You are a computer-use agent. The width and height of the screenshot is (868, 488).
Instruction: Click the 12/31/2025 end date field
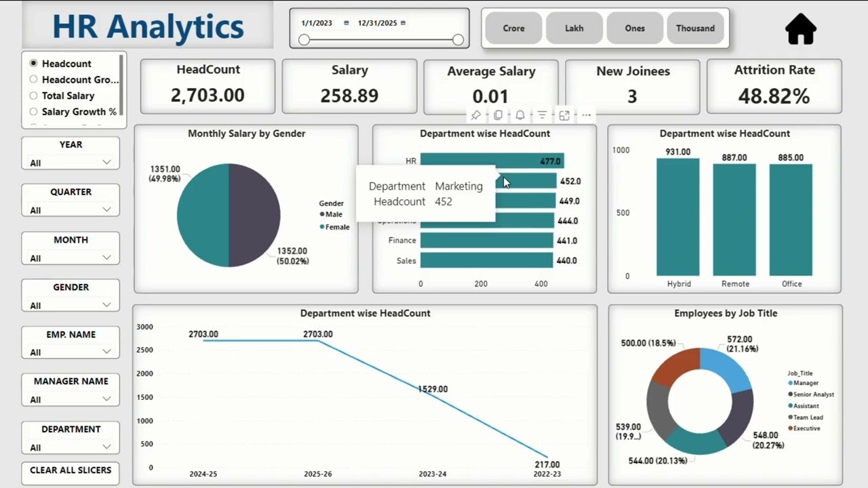click(378, 23)
